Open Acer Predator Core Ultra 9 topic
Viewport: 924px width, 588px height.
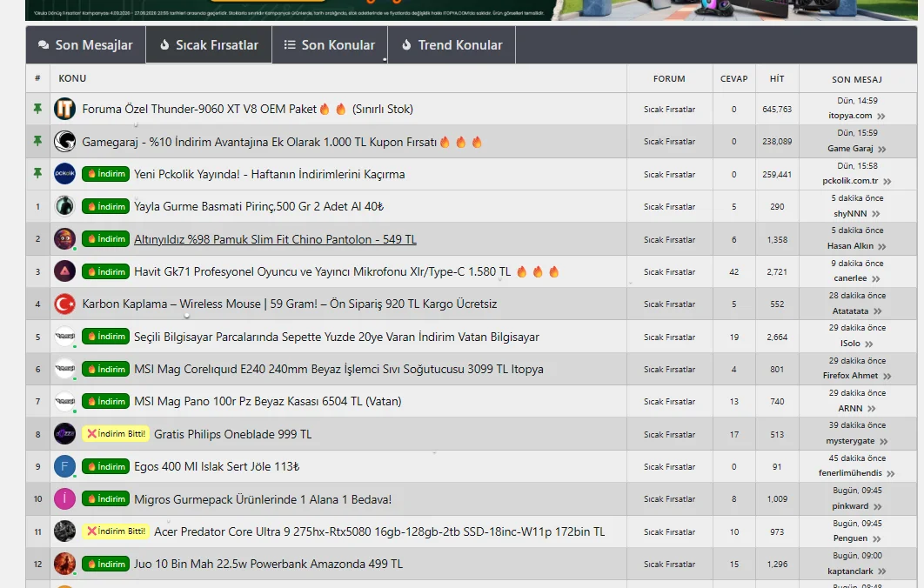[379, 531]
